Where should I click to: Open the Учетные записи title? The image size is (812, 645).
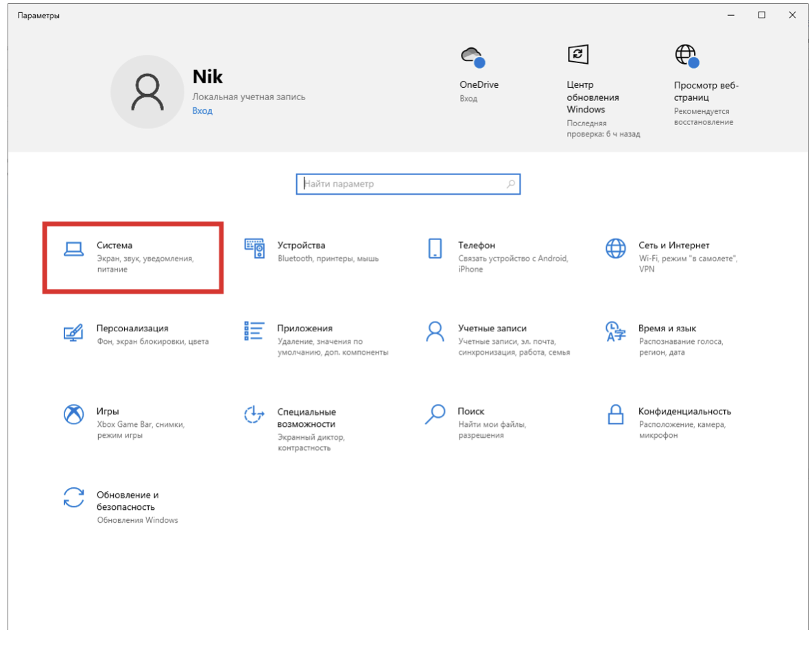(x=492, y=328)
